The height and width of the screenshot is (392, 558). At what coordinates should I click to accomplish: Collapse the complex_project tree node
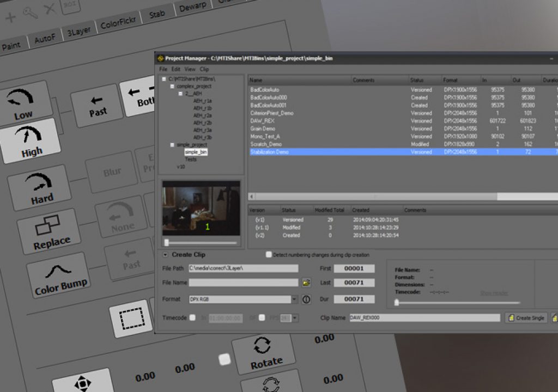[172, 87]
